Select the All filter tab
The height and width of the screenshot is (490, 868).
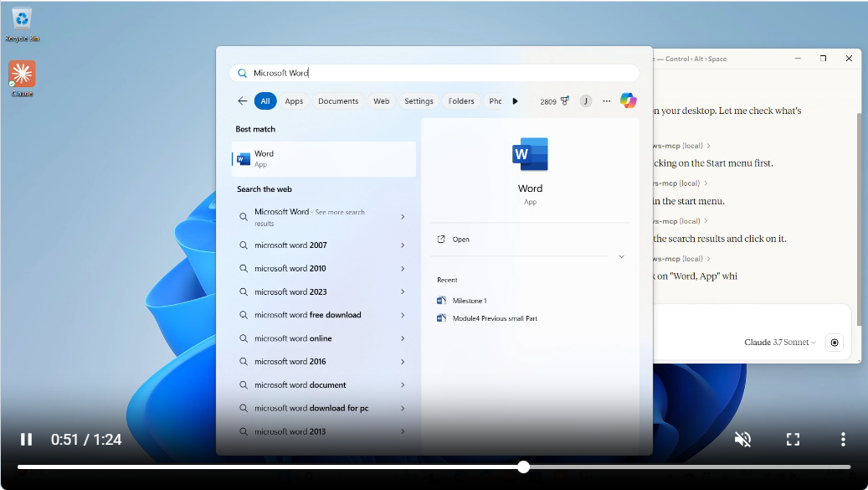[265, 101]
